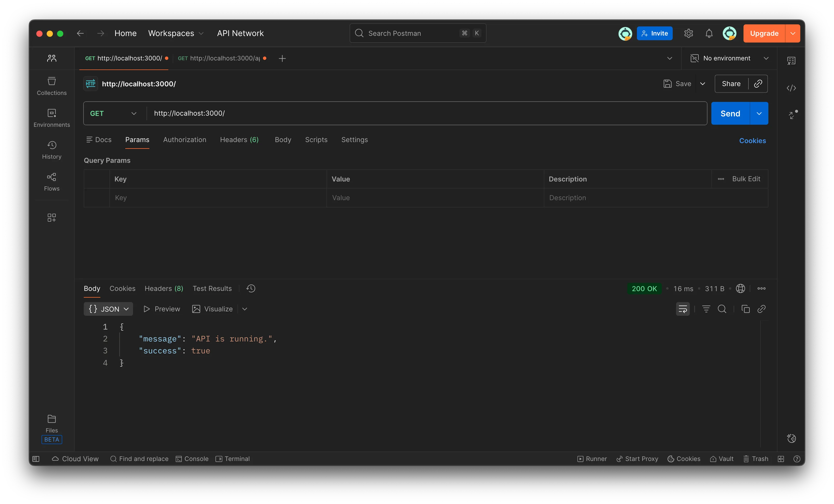This screenshot has height=504, width=834.
Task: Open the response history clock icon
Action: point(251,288)
